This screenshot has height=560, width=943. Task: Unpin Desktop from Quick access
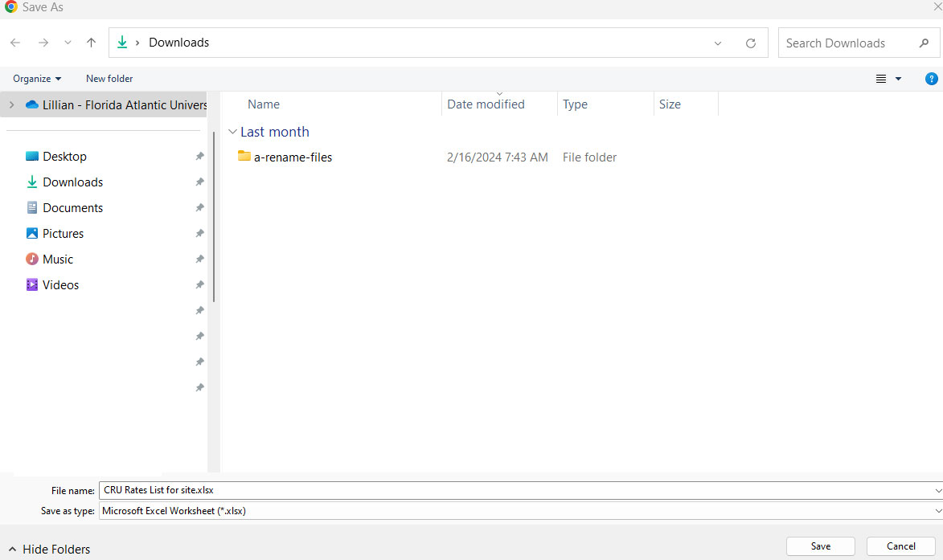point(199,156)
